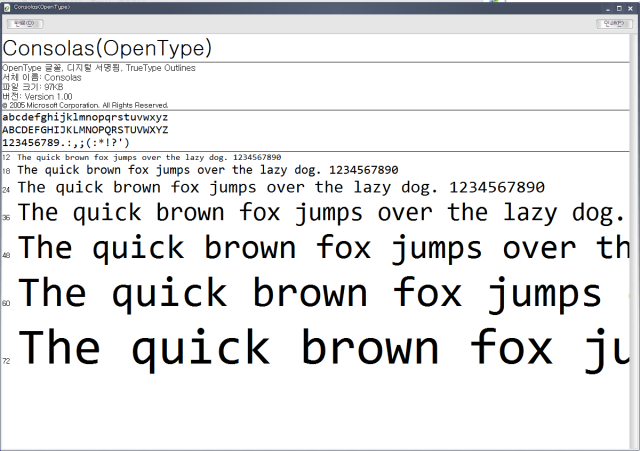
Task: Click the 36-point quick brown fox sample
Action: pyautogui.click(x=322, y=213)
